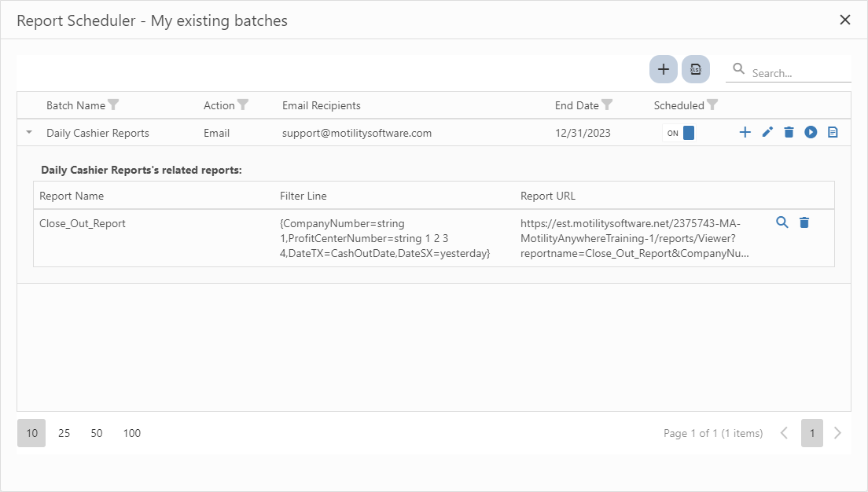
Task: Click the Page 1 of 1 status text
Action: pos(713,433)
